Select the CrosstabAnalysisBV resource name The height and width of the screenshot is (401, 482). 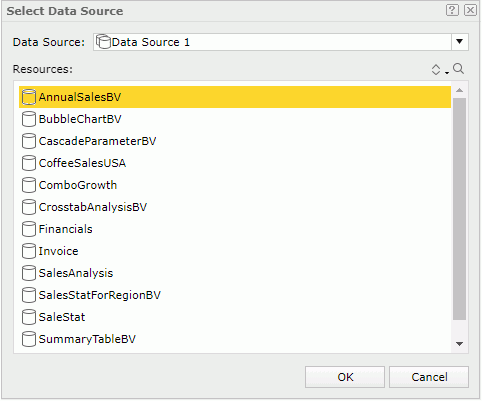(x=93, y=207)
